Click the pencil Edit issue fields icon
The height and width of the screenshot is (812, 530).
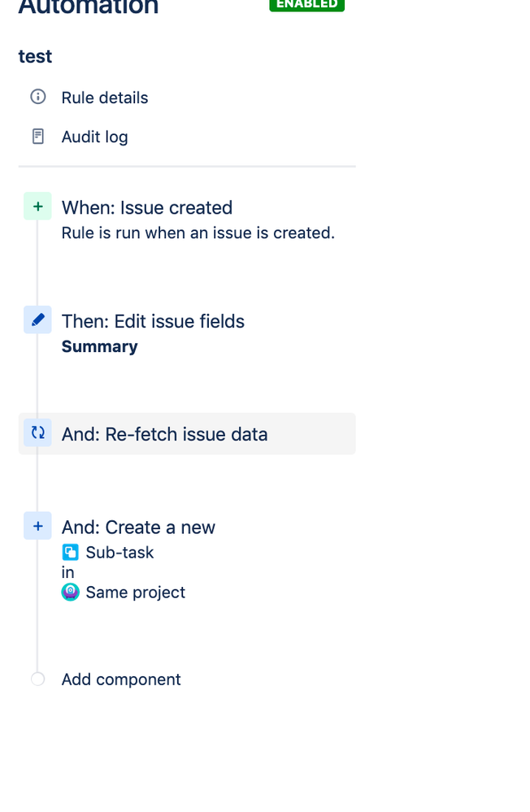click(38, 320)
